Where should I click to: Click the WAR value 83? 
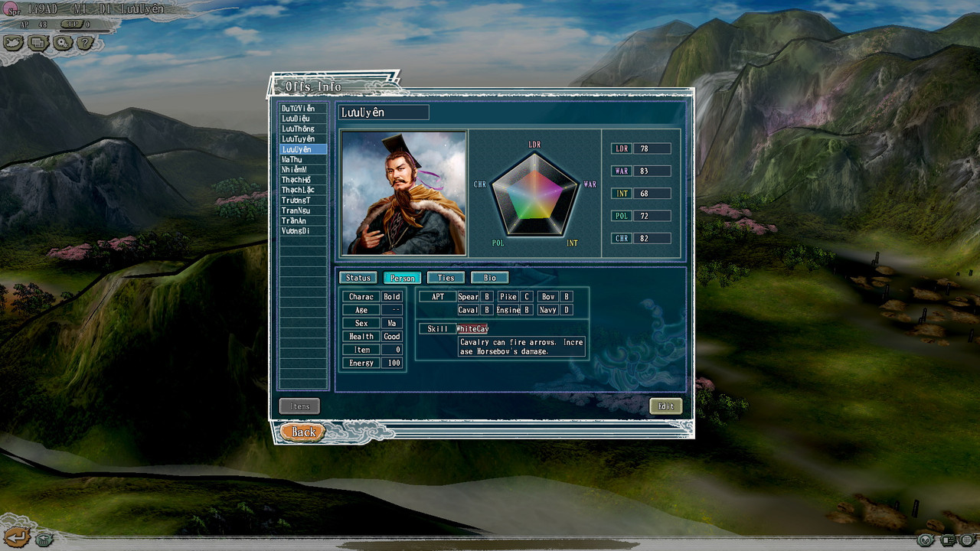pyautogui.click(x=652, y=171)
